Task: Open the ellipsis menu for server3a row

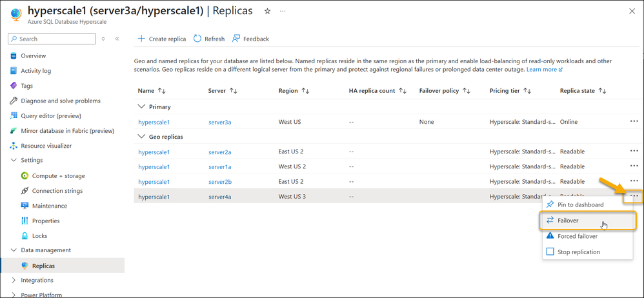Action: [634, 121]
